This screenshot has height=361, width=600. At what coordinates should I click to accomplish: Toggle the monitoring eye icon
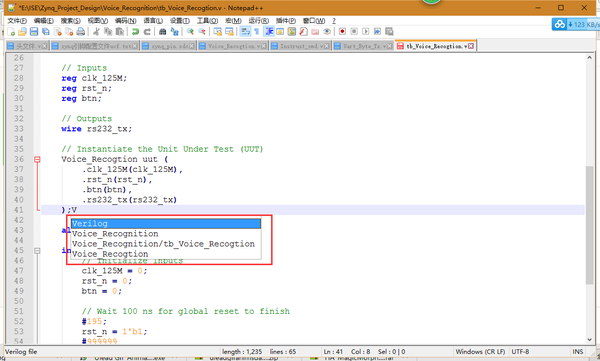(327, 32)
